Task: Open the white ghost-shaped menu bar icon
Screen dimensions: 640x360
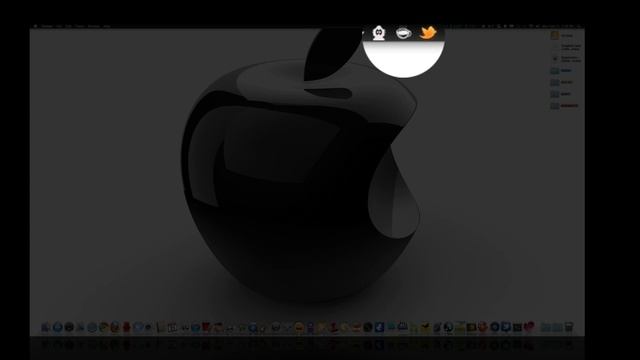Action: (x=379, y=33)
